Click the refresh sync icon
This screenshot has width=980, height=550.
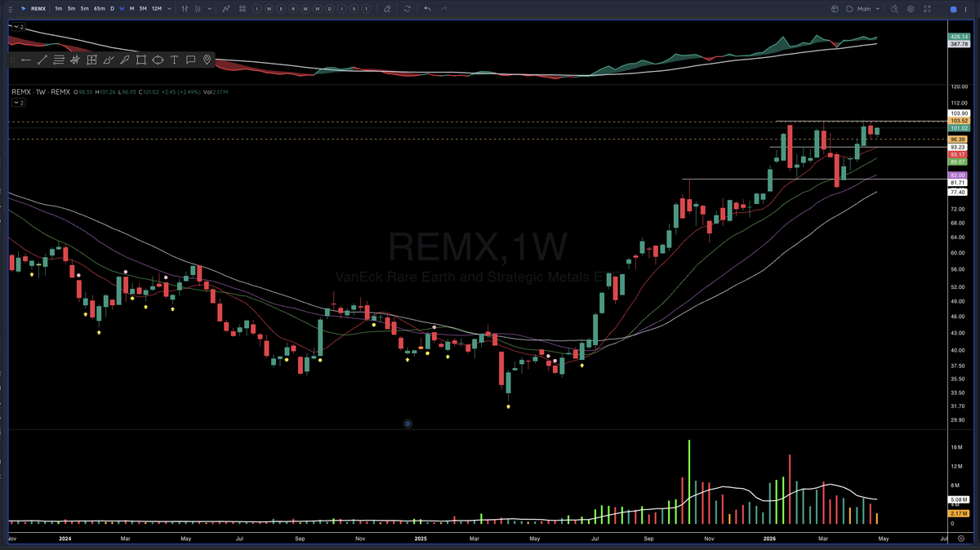pos(407,8)
